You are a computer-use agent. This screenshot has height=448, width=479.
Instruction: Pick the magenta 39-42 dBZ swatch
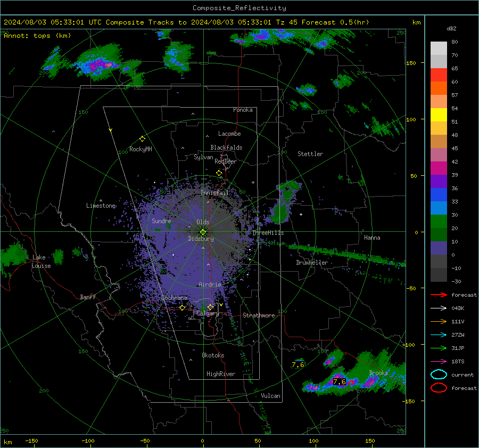pos(439,168)
